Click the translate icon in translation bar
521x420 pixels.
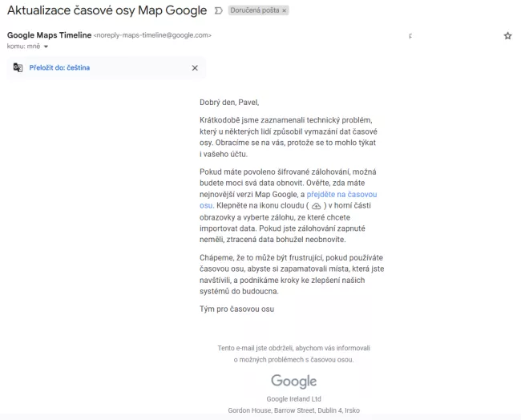pyautogui.click(x=18, y=68)
